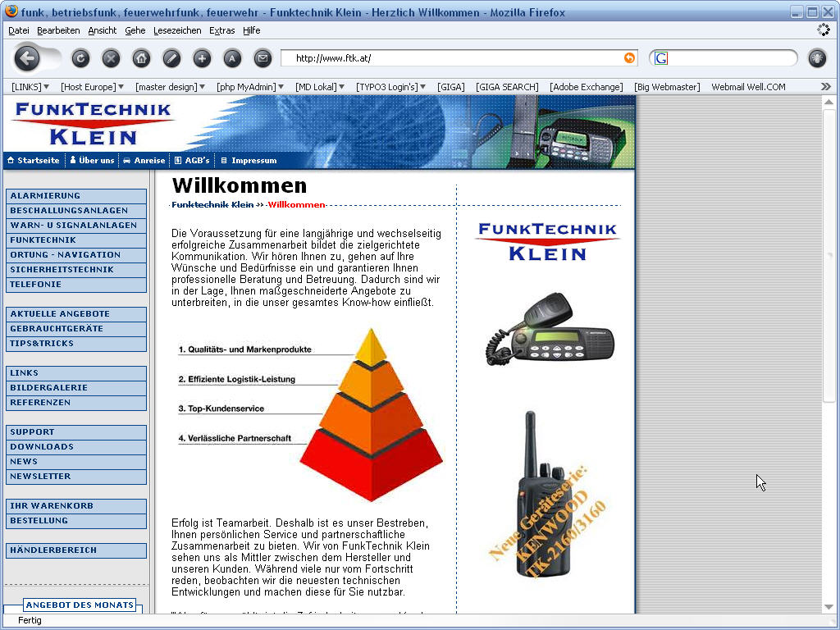Open the SICHERHEITSTECHNIK category
This screenshot has width=840, height=630.
pos(76,269)
